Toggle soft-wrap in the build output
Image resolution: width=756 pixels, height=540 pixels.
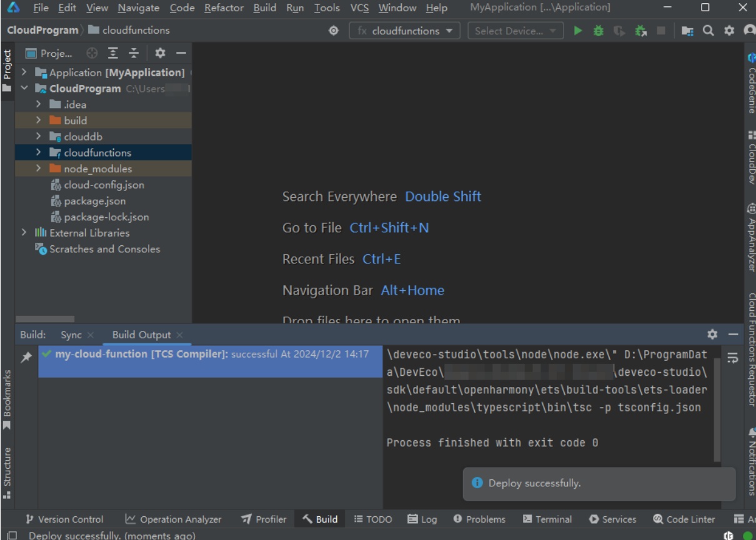coord(732,358)
